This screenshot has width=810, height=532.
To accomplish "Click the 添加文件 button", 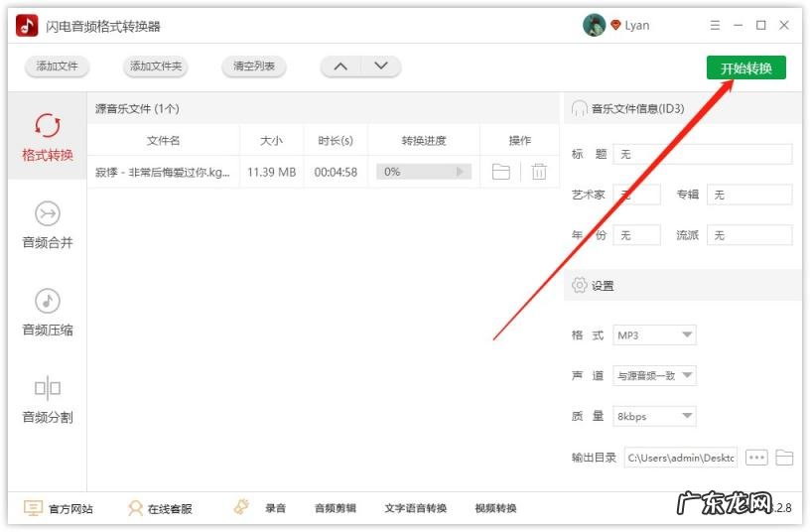I will (x=57, y=66).
